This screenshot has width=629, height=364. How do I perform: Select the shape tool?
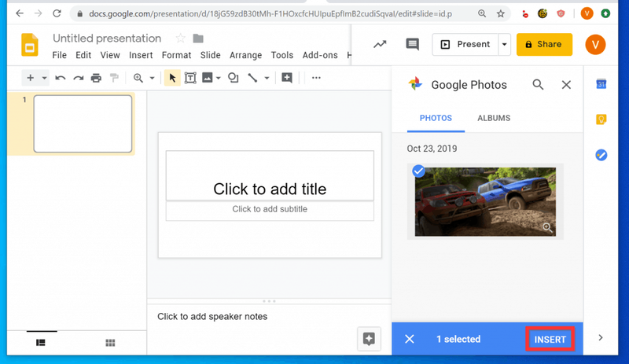coord(233,78)
